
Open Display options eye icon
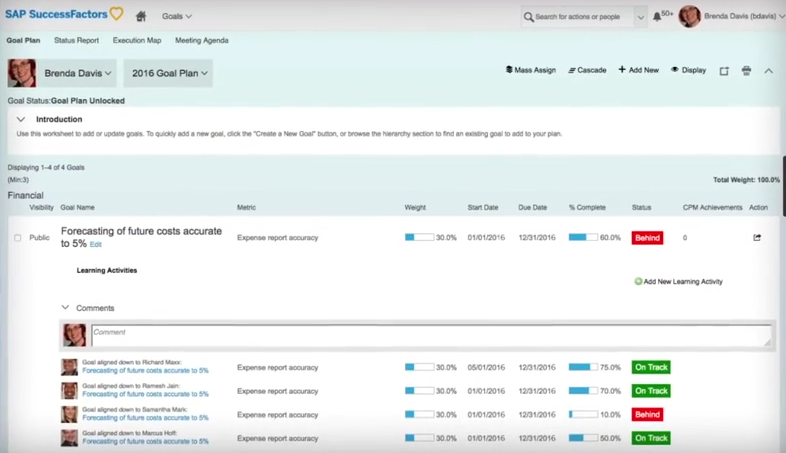[675, 70]
